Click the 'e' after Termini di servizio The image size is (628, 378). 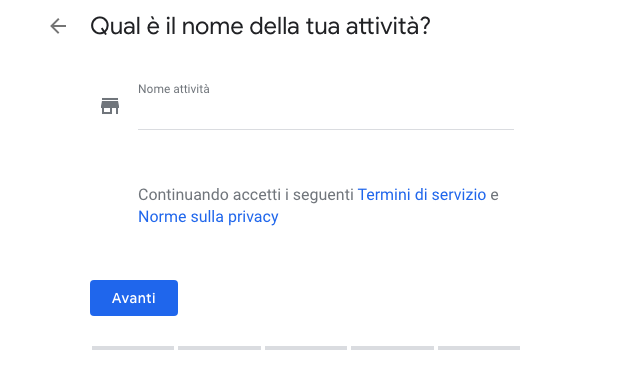(495, 195)
